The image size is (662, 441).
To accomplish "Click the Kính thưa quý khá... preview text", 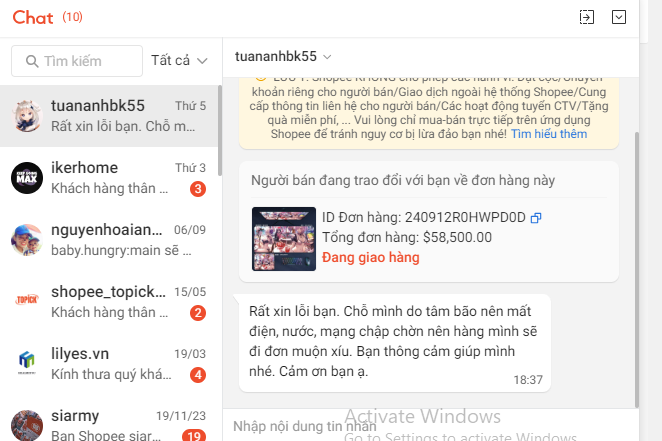I will [111, 375].
